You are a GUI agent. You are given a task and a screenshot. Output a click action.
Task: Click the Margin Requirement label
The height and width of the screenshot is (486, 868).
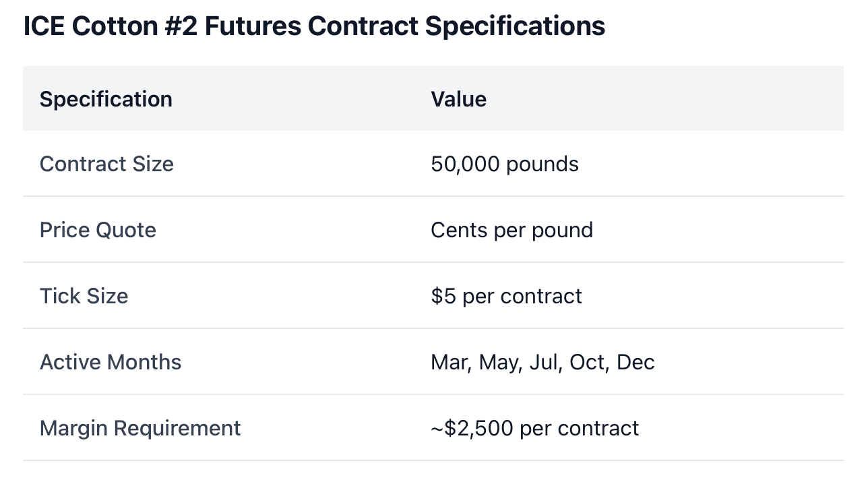point(140,428)
